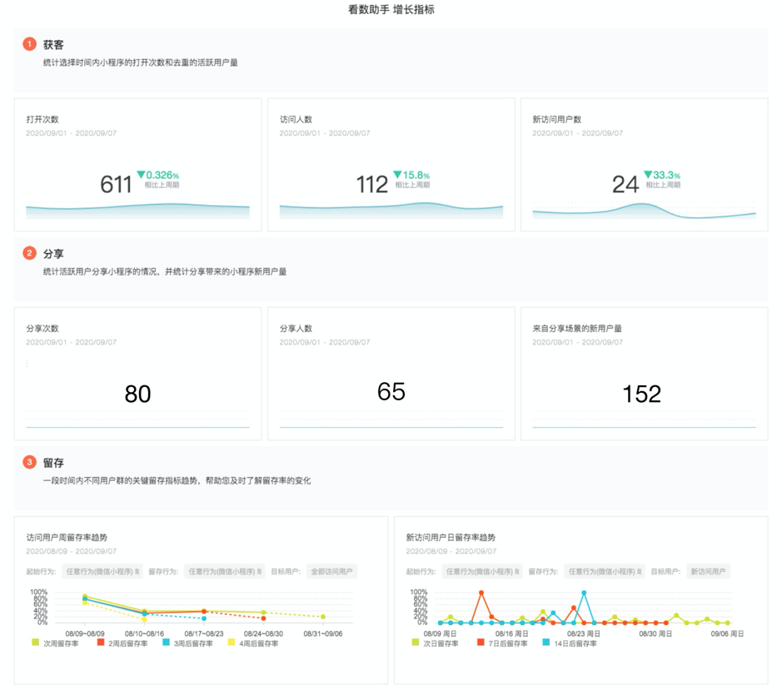Click the orange number 1 获客 badge

[29, 44]
